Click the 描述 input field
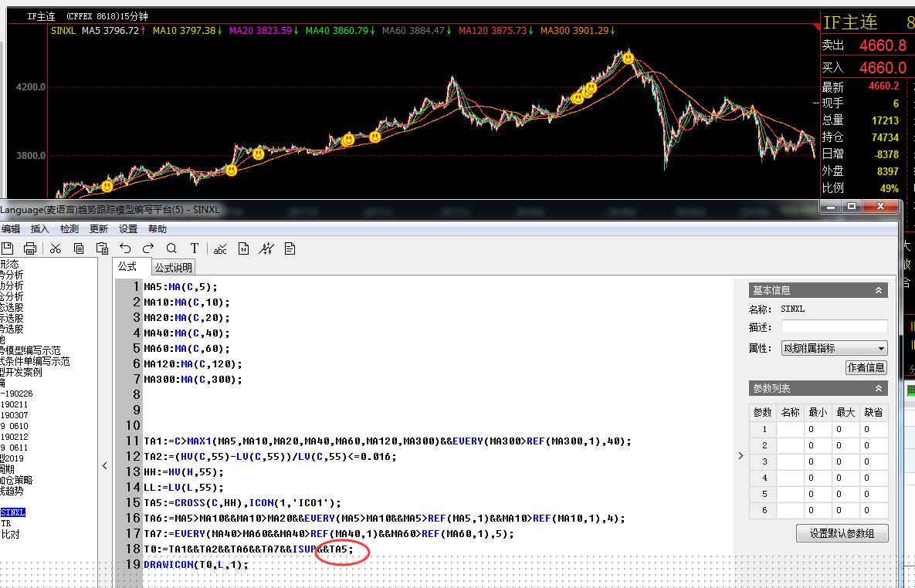 pyautogui.click(x=834, y=326)
